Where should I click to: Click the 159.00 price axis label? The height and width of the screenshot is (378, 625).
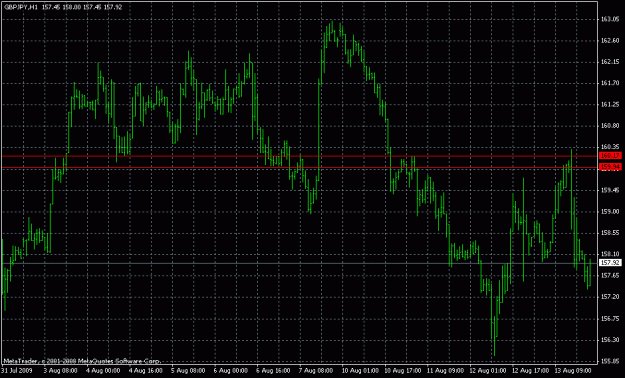click(x=610, y=211)
